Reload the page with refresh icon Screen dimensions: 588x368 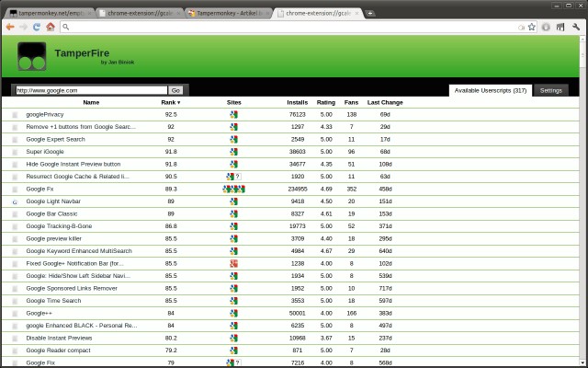(x=37, y=27)
